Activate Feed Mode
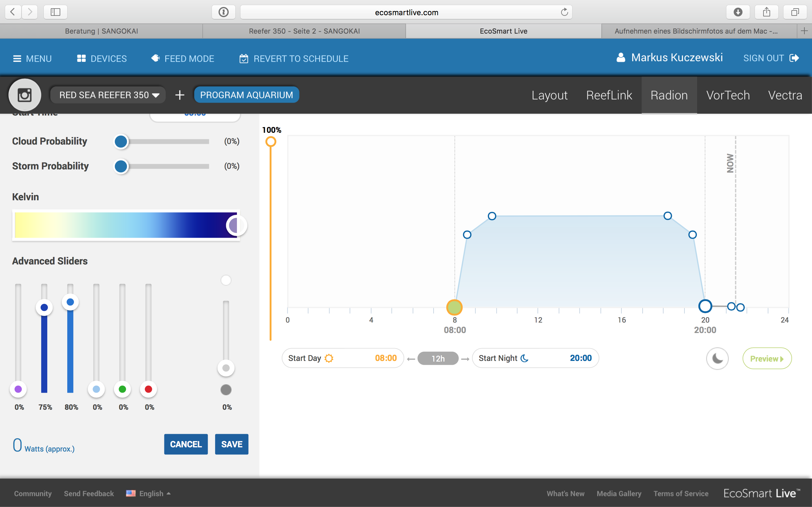 (x=182, y=58)
